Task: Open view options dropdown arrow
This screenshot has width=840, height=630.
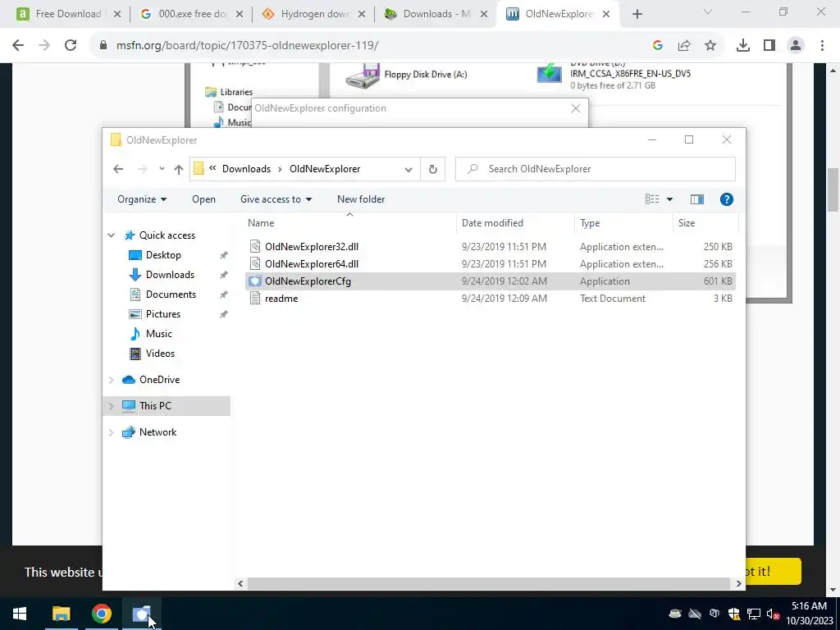Action: click(669, 199)
